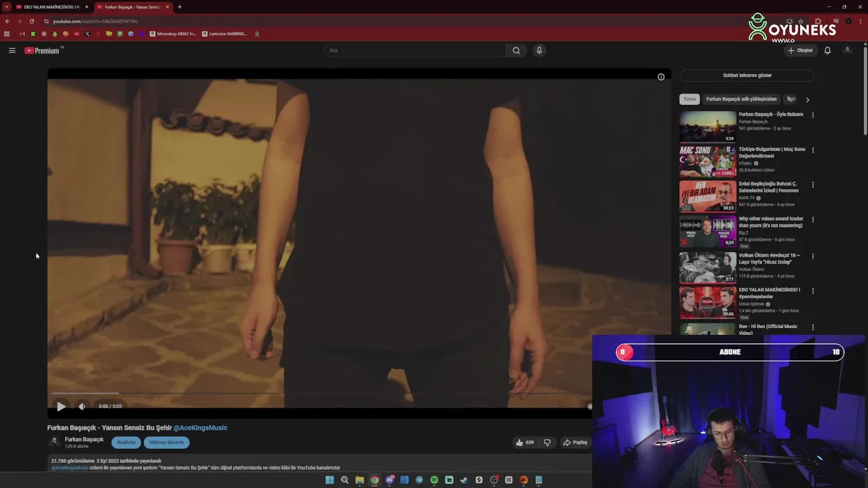Open Gmail bookmark icon
The image size is (868, 488).
pyautogui.click(x=22, y=33)
